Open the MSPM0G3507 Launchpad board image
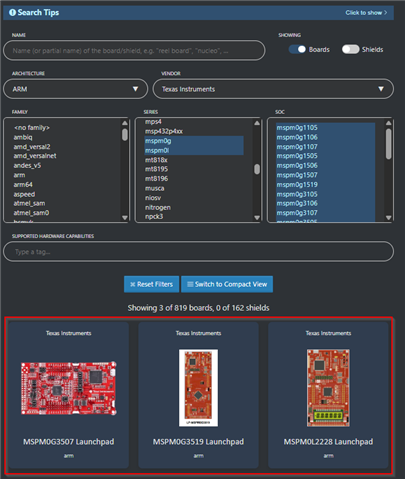405x479 pixels. pos(69,388)
